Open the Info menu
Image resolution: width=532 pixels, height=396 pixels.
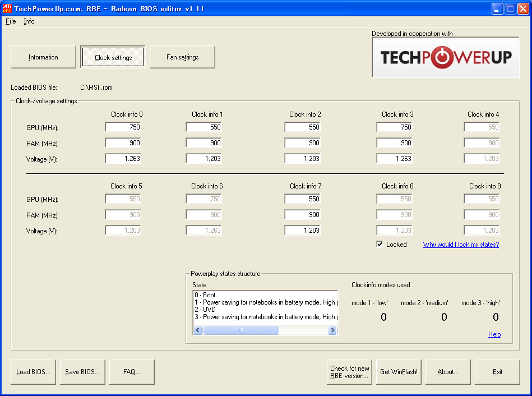point(29,21)
